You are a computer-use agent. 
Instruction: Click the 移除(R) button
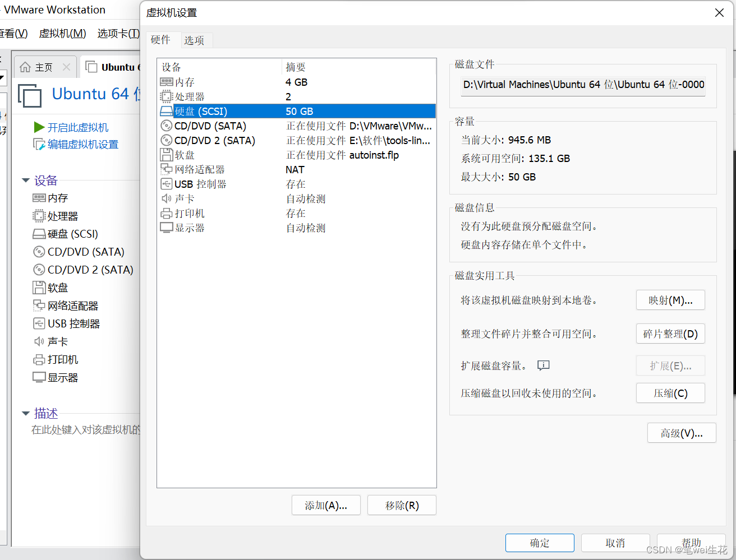click(402, 506)
